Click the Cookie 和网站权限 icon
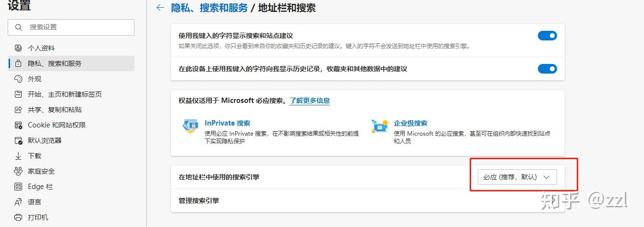644x227 pixels. pos(18,125)
